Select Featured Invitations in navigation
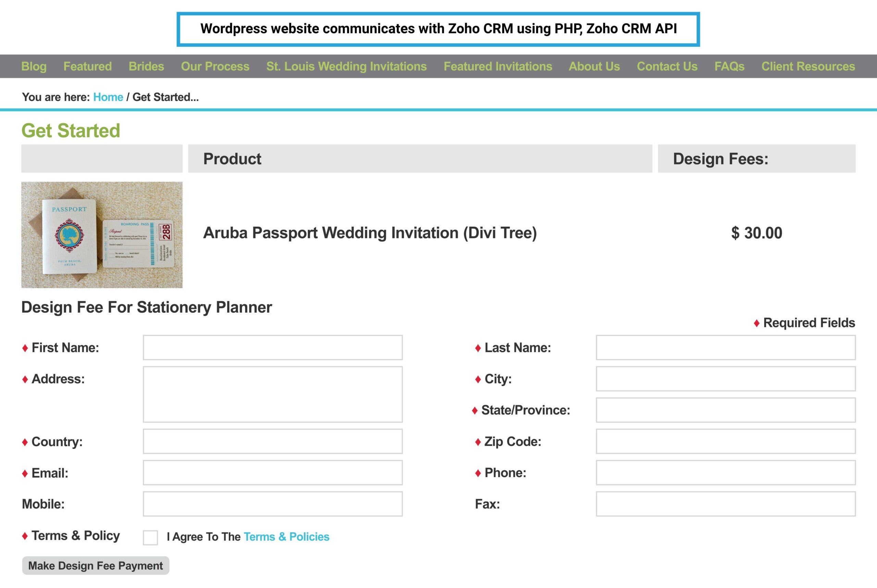This screenshot has height=588, width=877. [x=498, y=66]
